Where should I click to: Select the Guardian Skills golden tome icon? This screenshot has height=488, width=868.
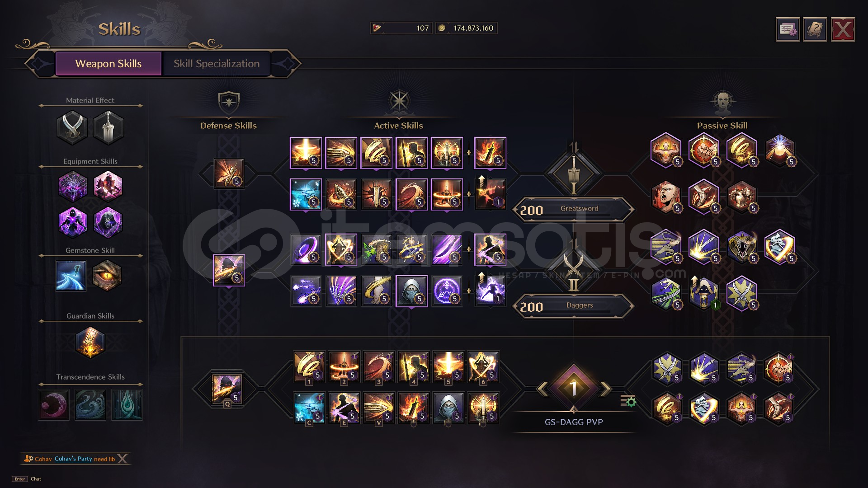tap(90, 343)
